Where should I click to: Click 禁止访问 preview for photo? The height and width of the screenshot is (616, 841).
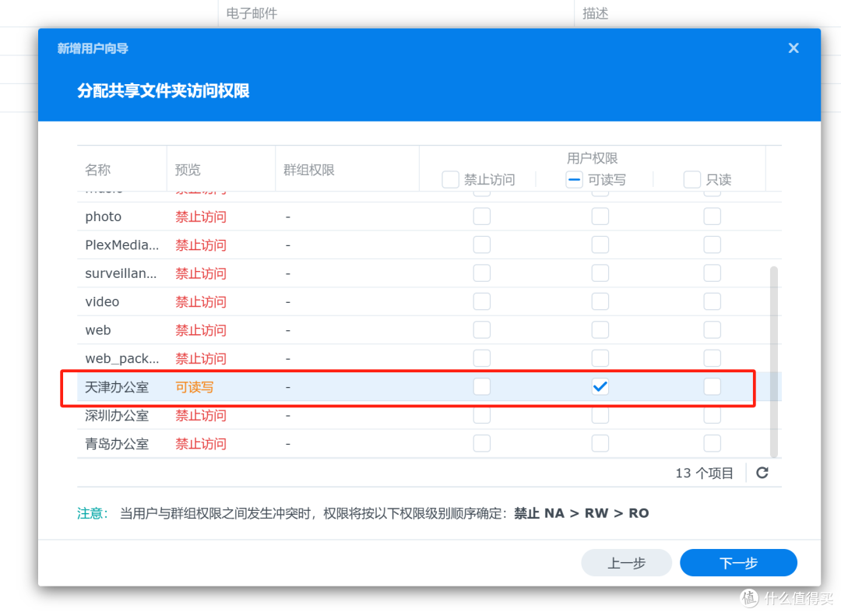(x=201, y=216)
